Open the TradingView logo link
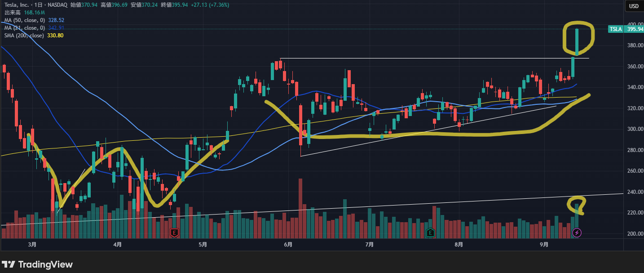Viewport: 644px width, 273px height. [37, 264]
